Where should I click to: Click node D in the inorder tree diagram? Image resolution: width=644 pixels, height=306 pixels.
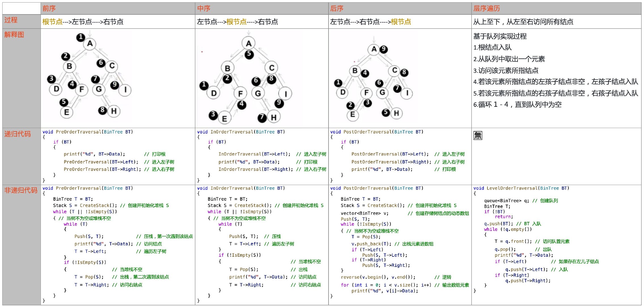tap(213, 92)
